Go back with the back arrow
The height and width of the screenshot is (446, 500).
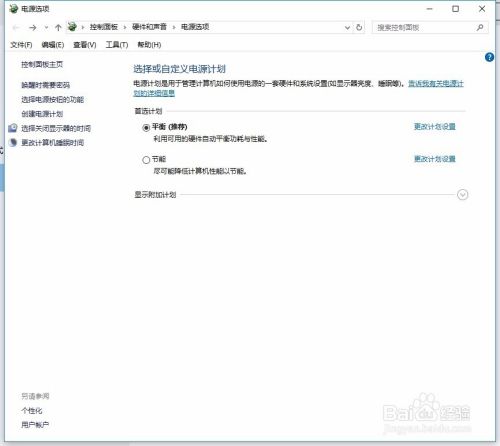pos(16,28)
